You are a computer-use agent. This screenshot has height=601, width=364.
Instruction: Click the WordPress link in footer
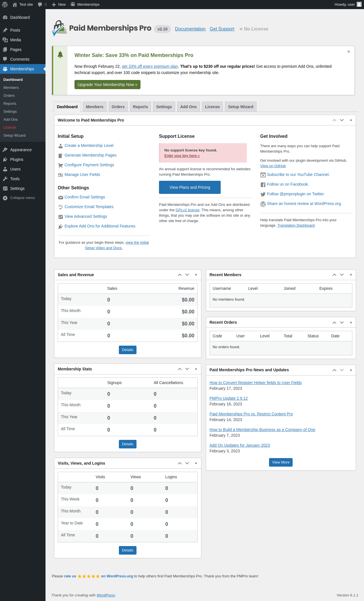tap(106, 595)
